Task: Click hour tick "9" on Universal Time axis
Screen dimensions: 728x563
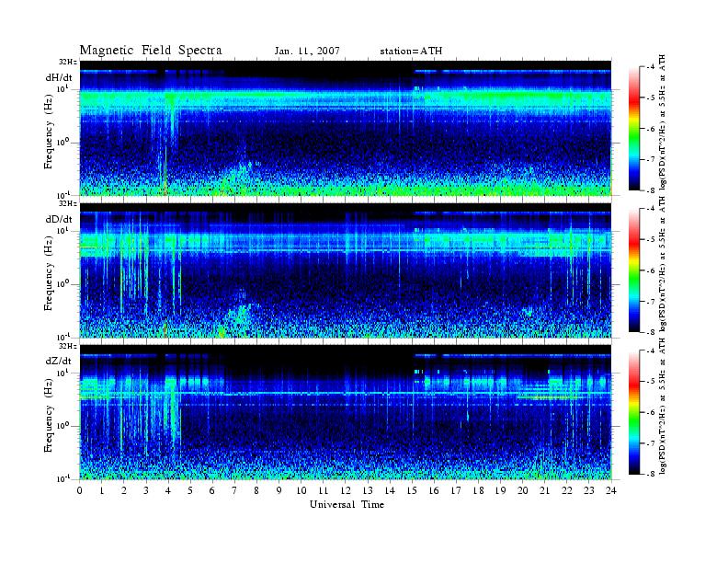Action: 279,491
